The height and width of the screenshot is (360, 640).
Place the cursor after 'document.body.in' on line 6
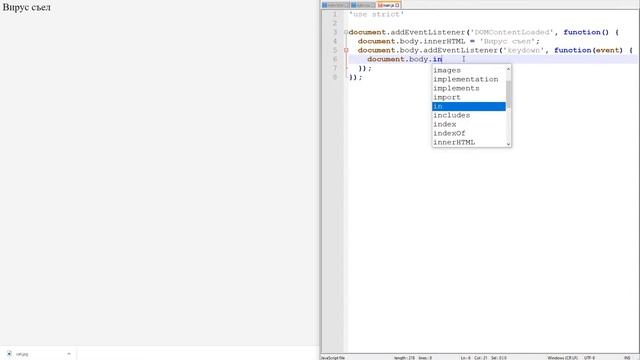(x=442, y=59)
